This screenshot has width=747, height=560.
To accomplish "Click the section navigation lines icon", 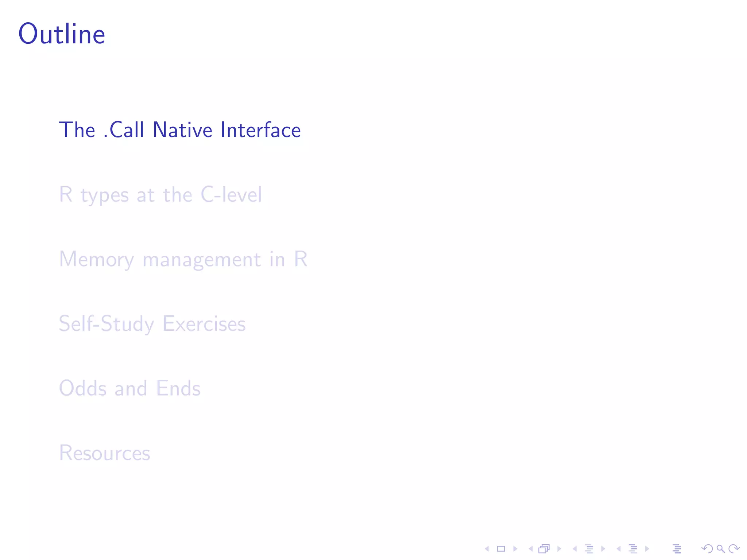I will click(633, 549).
